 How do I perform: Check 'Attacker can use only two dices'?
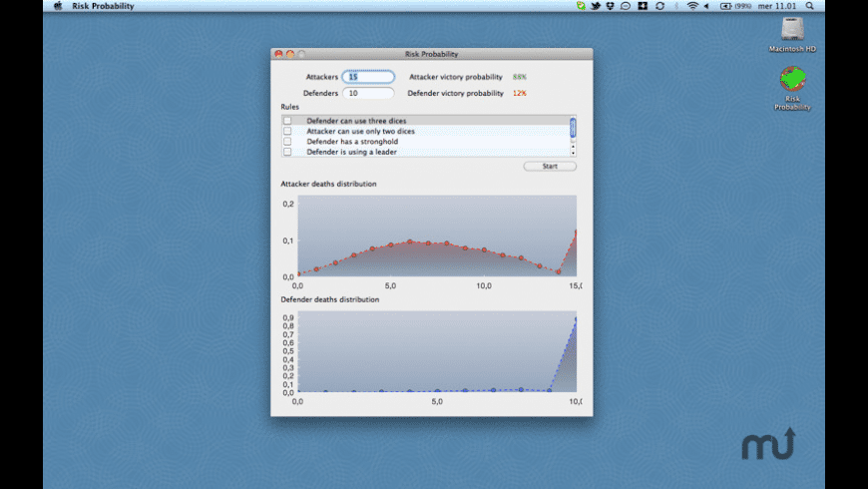point(287,131)
